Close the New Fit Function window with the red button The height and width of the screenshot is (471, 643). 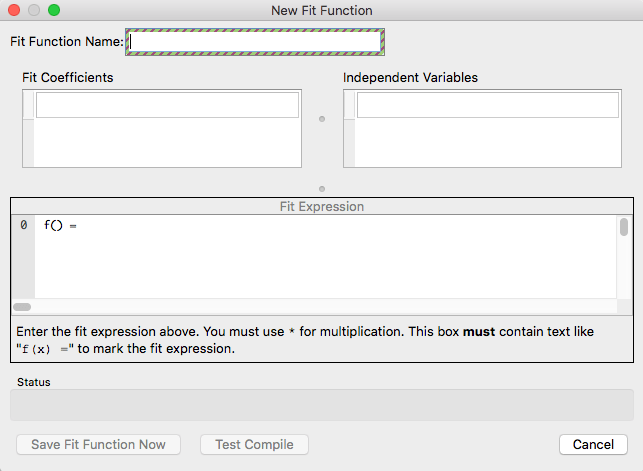coord(14,10)
